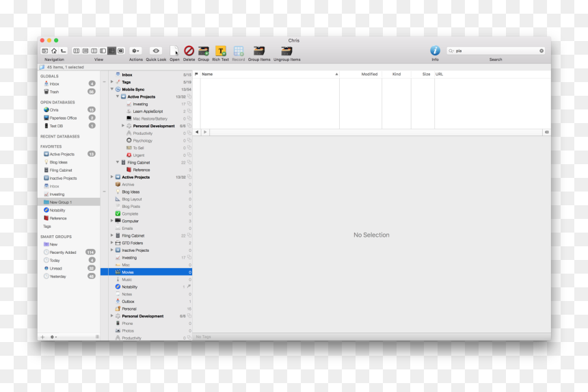The image size is (588, 392).
Task: Select the Unread smart group
Action: point(68,268)
